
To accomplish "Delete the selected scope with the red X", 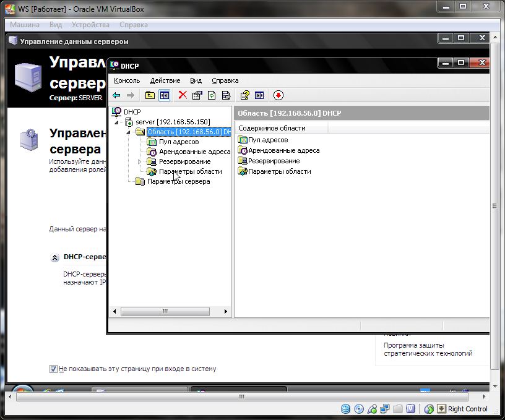I will [183, 95].
